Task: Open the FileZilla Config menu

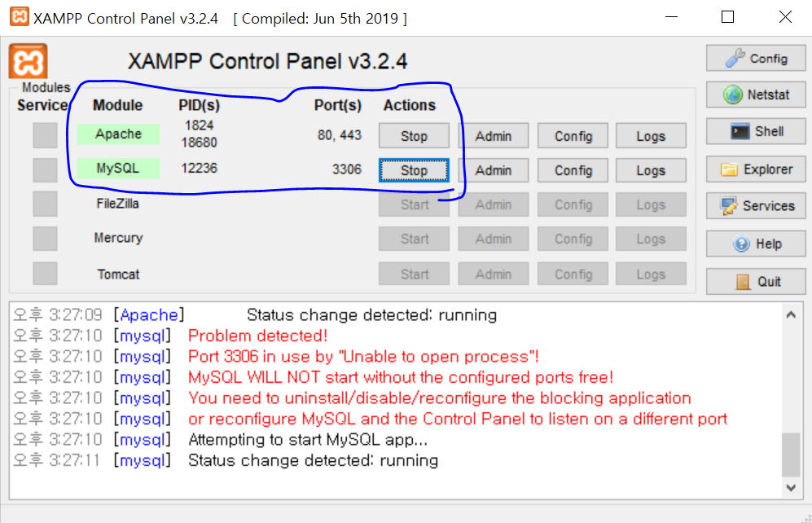Action: point(573,204)
